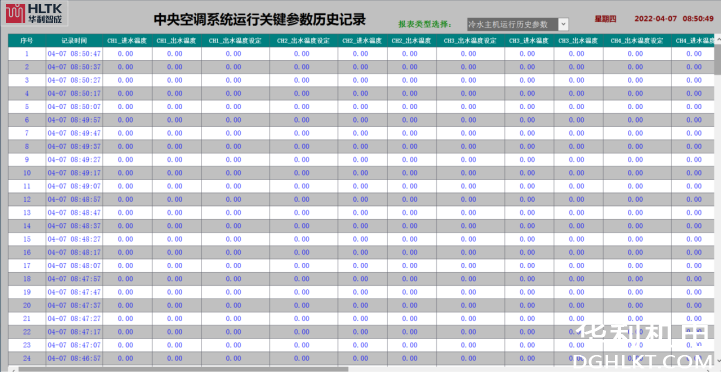The image size is (723, 375).
Task: Click the HLTK company logo
Action: click(35, 13)
